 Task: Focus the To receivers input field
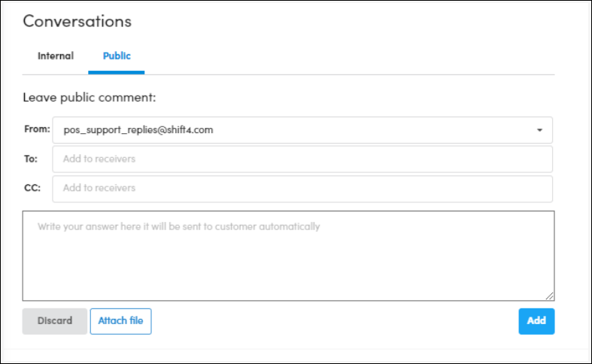[x=302, y=159]
